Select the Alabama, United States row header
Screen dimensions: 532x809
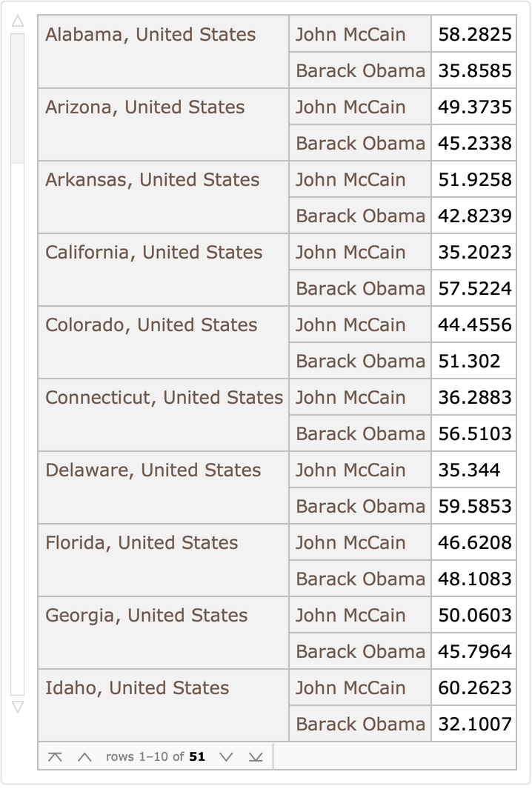pos(150,35)
